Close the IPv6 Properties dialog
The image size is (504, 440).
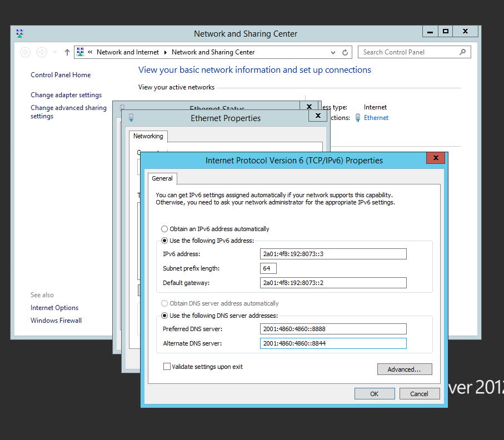[436, 158]
